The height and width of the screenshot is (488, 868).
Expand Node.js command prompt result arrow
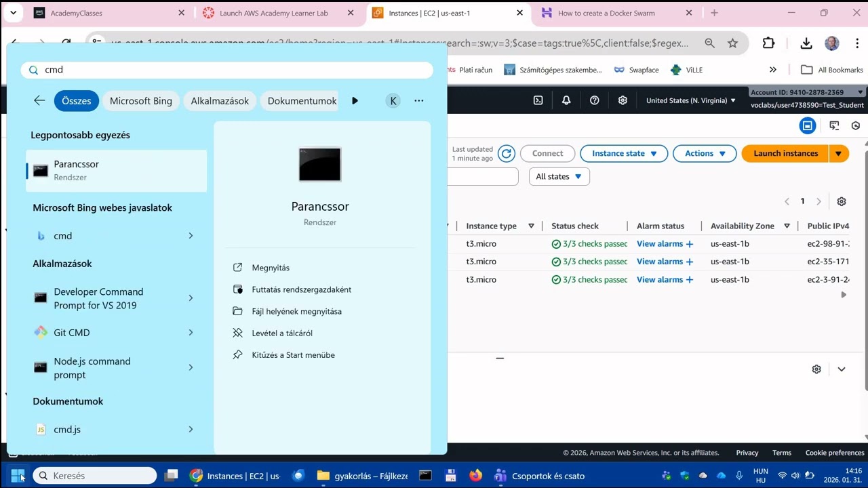191,367
